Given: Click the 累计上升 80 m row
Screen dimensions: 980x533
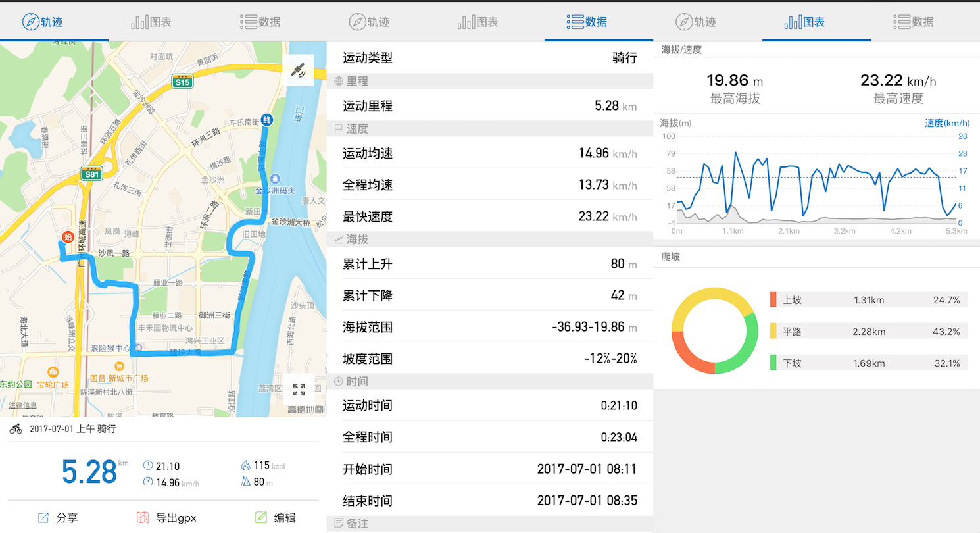Looking at the screenshot, I should tap(490, 263).
